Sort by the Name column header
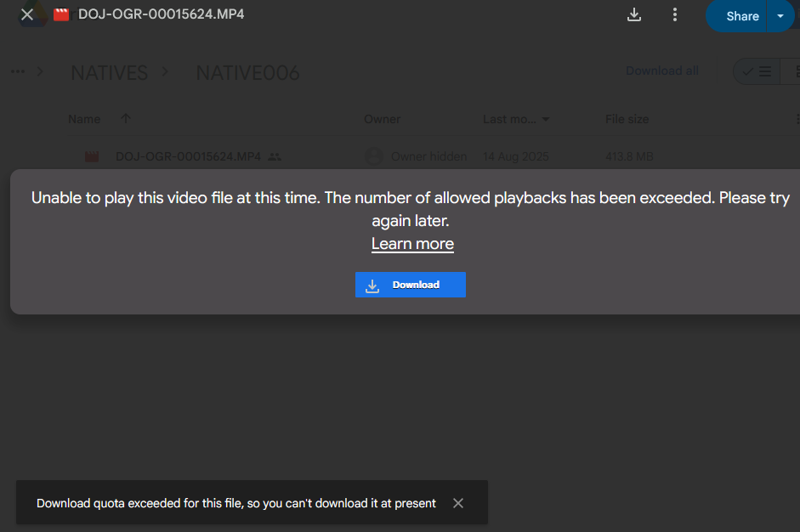 click(x=84, y=119)
